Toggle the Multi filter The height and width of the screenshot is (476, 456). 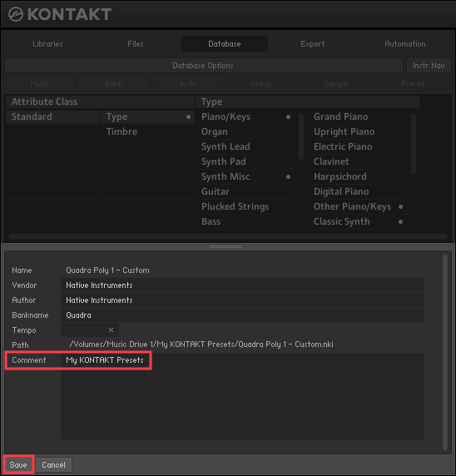coord(39,83)
